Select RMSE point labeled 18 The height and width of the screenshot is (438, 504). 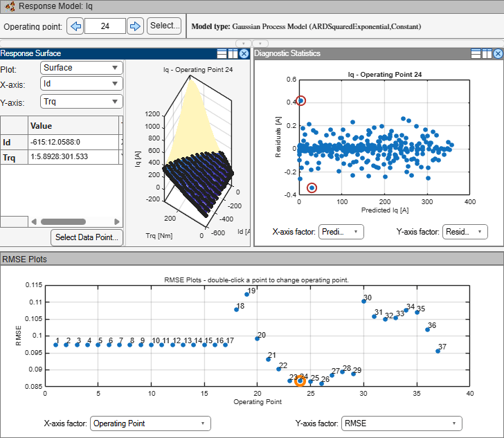[236, 309]
